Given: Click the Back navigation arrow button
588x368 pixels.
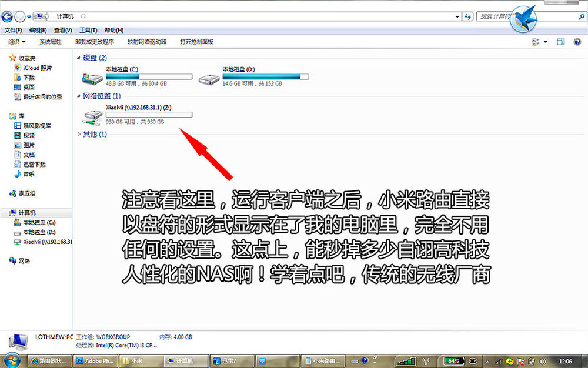Looking at the screenshot, I should point(7,16).
